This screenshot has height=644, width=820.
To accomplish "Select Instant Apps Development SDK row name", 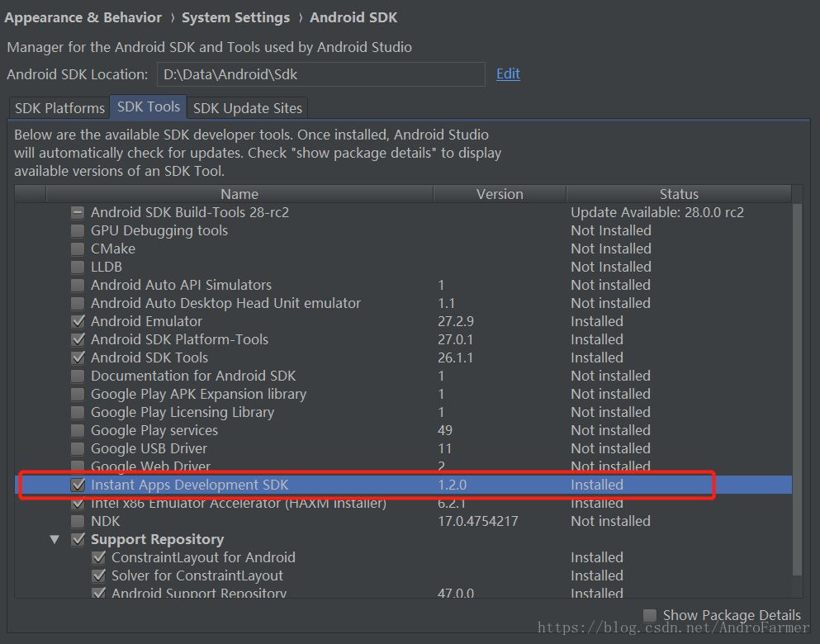I will [x=189, y=485].
